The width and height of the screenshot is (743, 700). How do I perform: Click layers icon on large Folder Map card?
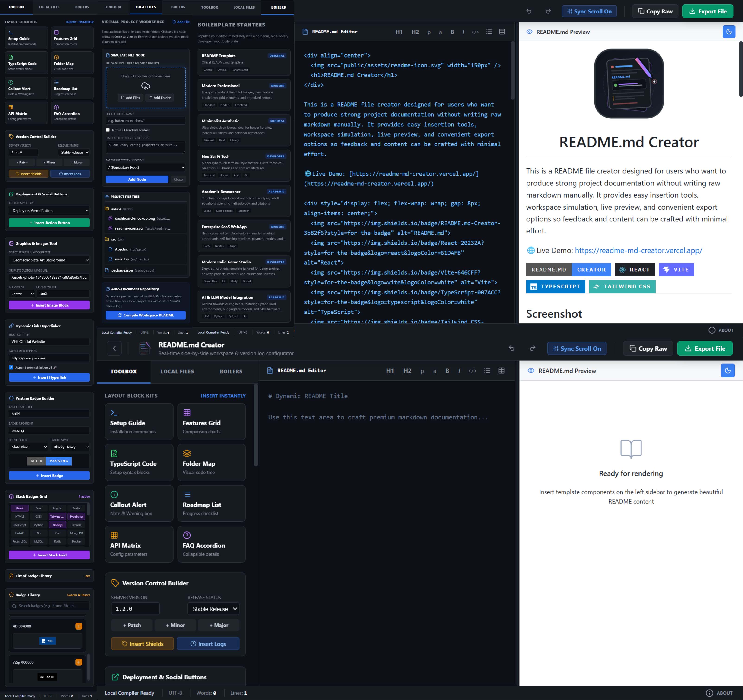click(187, 453)
